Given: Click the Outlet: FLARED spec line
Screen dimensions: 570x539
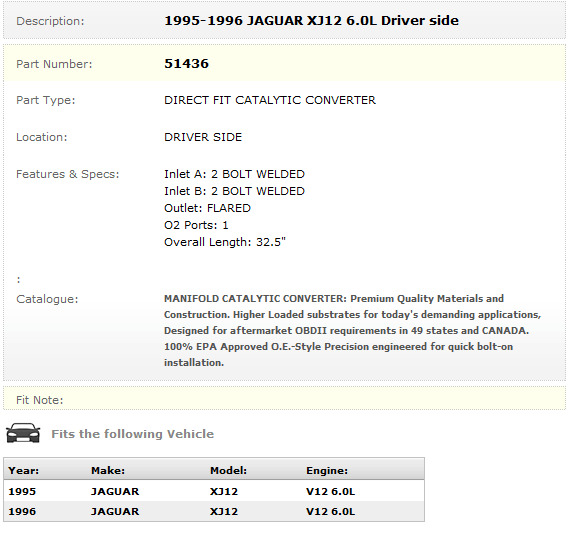Looking at the screenshot, I should pos(208,208).
